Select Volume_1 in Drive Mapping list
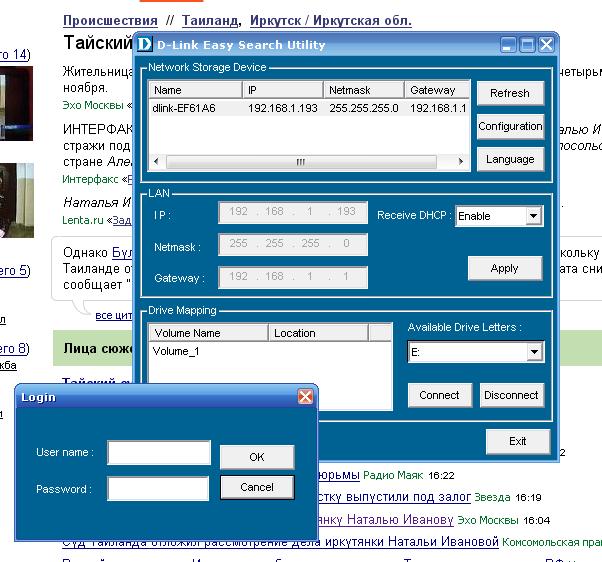This screenshot has height=562, width=602. pos(176,351)
